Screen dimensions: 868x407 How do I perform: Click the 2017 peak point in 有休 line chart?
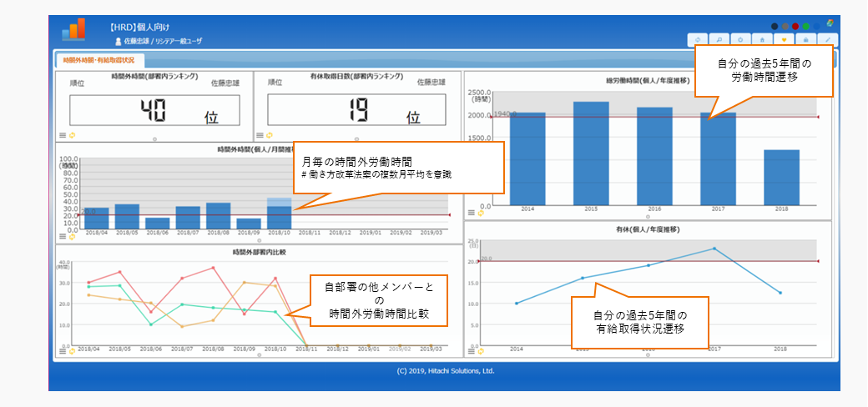coord(714,249)
